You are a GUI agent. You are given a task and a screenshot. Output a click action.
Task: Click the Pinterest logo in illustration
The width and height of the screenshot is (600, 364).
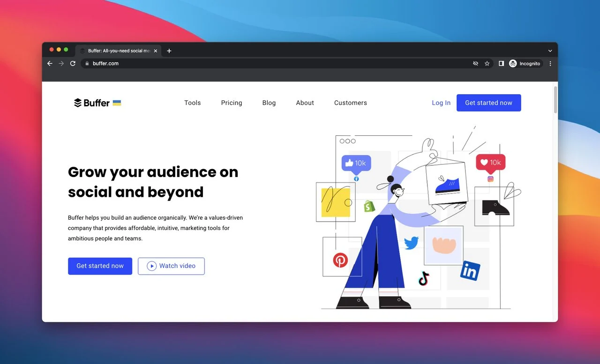(340, 260)
